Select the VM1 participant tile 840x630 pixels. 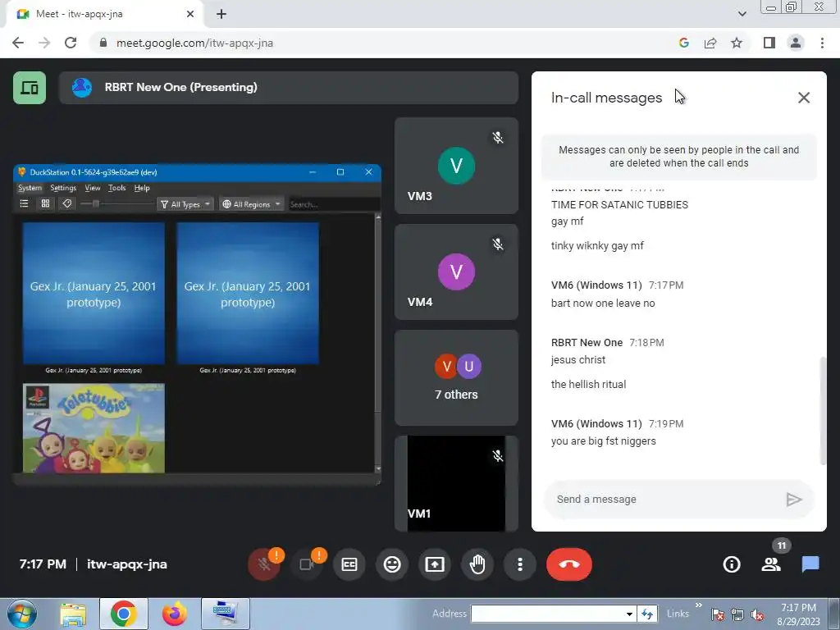point(456,483)
